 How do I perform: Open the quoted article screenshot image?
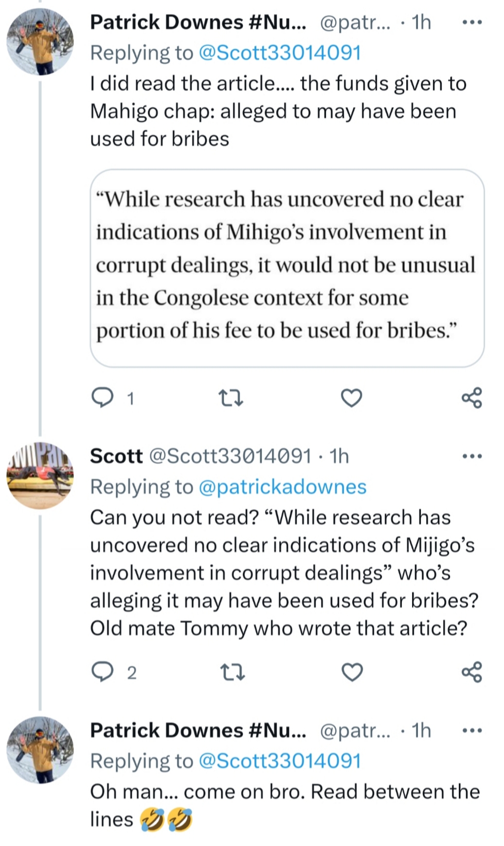[287, 268]
